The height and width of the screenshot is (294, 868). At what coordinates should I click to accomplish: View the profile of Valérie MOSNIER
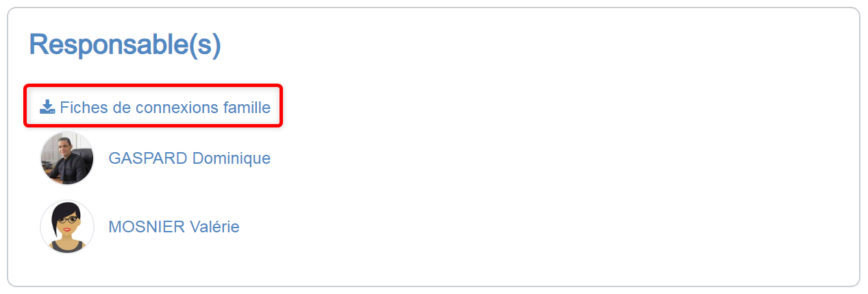click(x=174, y=227)
